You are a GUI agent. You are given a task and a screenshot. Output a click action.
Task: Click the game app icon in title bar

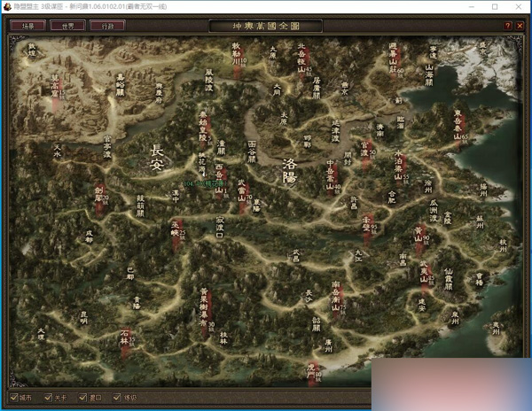[x=7, y=6]
